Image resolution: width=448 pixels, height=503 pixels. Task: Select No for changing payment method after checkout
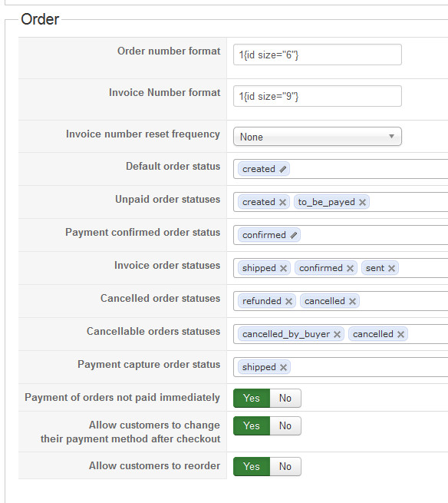coord(285,425)
